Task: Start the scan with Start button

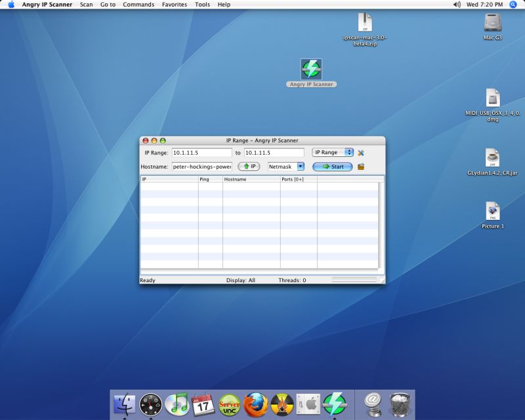Action: (x=333, y=167)
